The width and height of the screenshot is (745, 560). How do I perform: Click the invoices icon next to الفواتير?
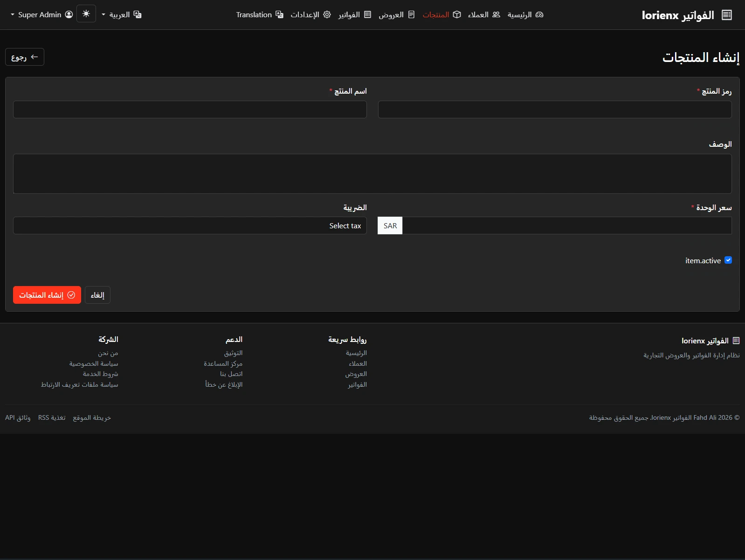[x=367, y=14]
